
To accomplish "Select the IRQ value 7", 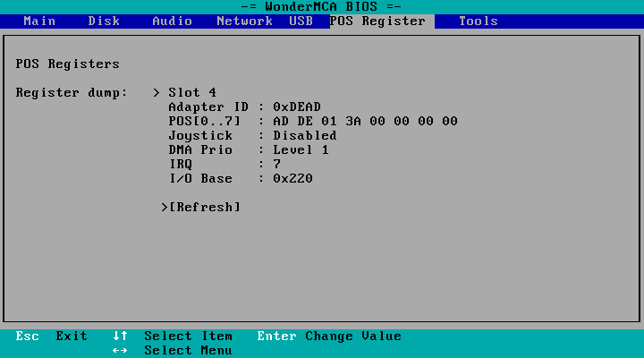I will (x=276, y=165).
